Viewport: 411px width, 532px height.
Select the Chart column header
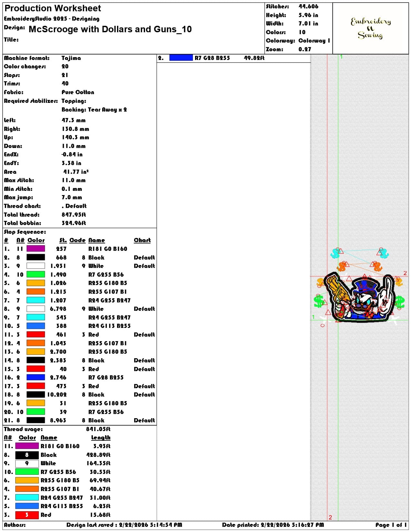pos(142,240)
